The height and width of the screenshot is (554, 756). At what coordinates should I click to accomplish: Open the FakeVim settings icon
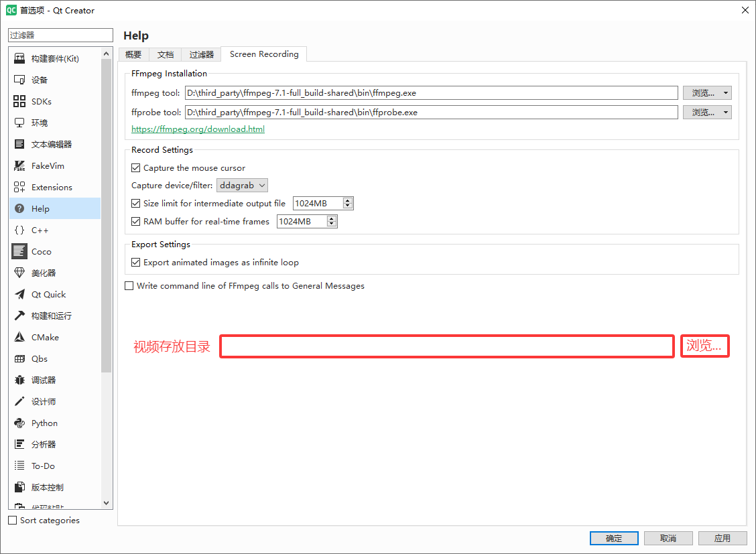click(x=19, y=166)
